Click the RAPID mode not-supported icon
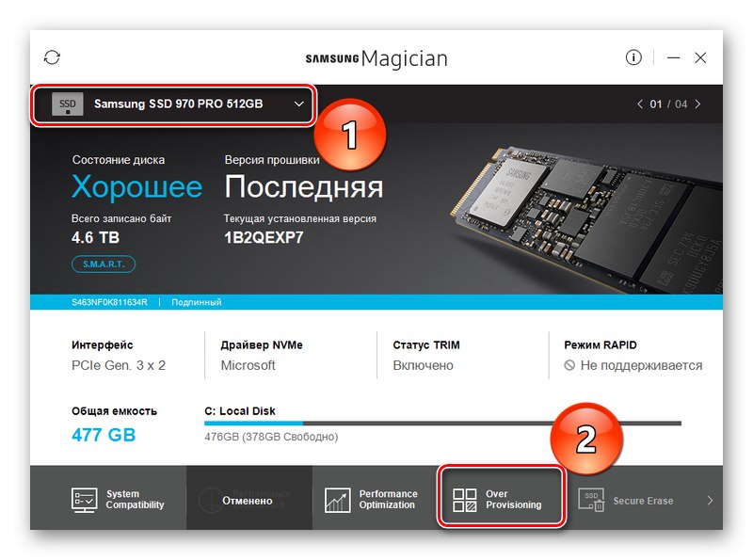Screen dimensions: 753x560 pos(569,365)
